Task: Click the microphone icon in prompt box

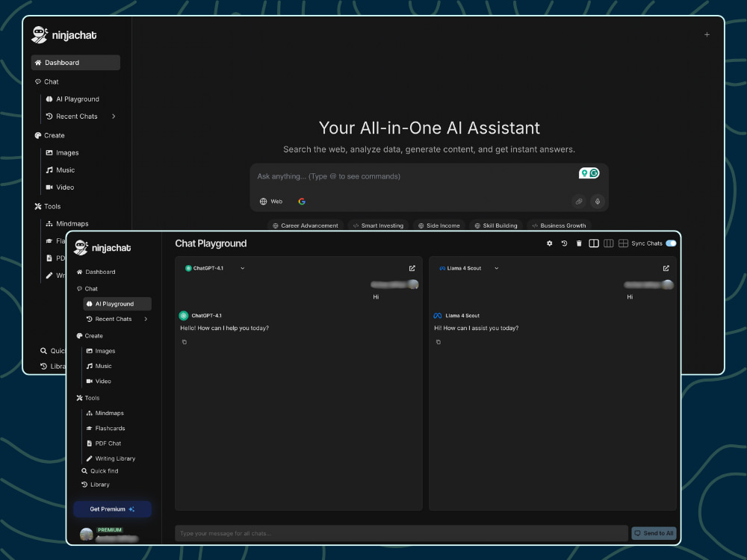Action: [598, 202]
